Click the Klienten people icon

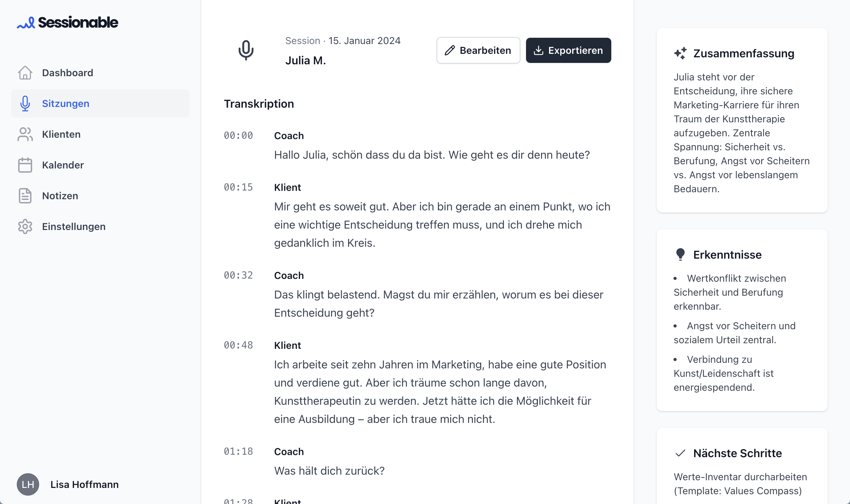(x=25, y=134)
